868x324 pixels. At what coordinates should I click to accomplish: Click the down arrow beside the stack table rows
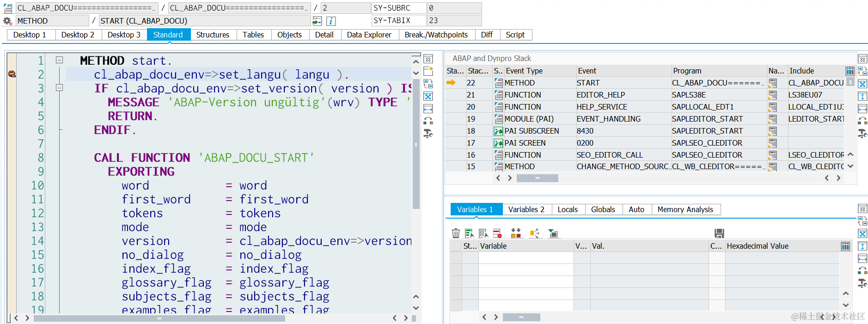tap(850, 166)
